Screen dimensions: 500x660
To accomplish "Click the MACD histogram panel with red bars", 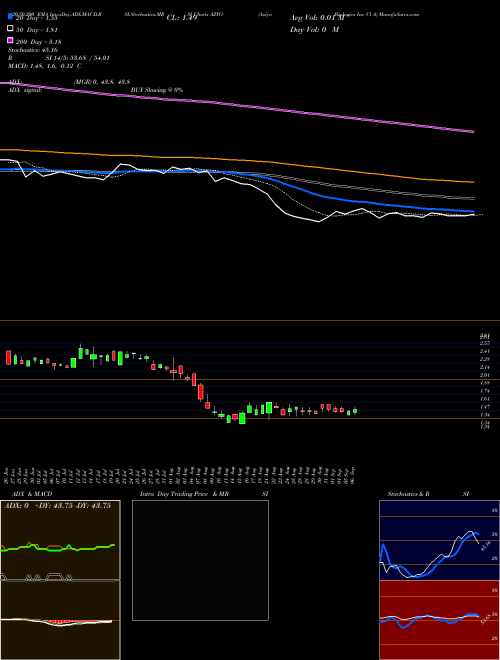I will 60,620.
